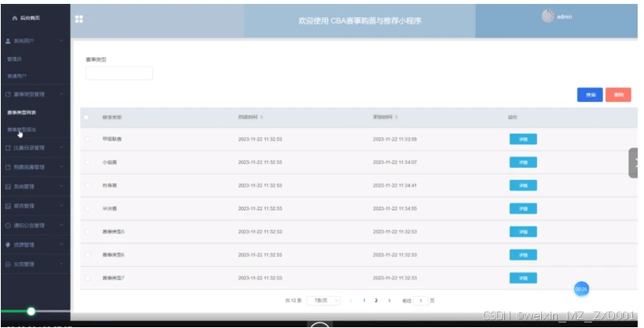Click the green video progress slider knob

coord(31,312)
